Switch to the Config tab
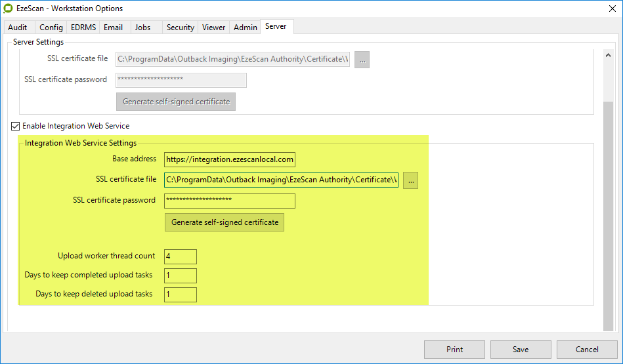Screen dimensions: 623x364 coord(51,28)
